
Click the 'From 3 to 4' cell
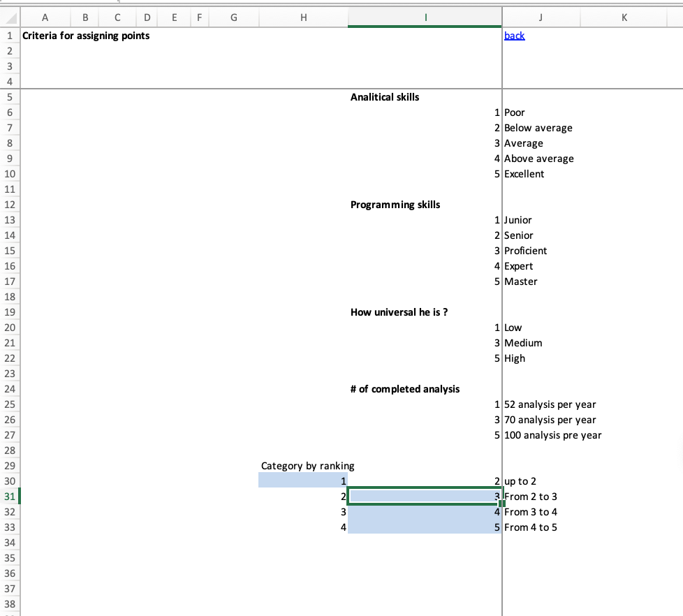(531, 513)
